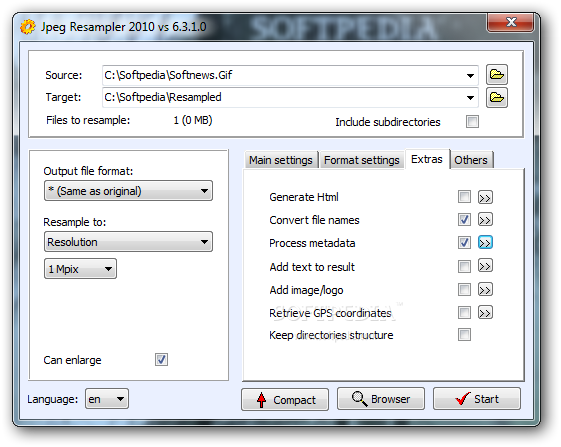Switch to Others tab
Screen dimensions: 561x447
click(x=471, y=160)
